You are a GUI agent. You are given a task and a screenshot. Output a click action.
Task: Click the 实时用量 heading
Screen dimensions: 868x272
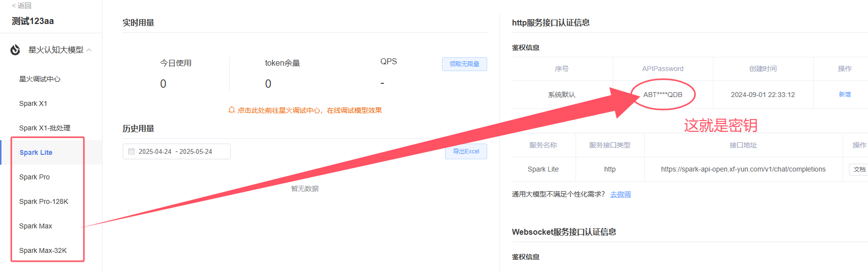138,23
